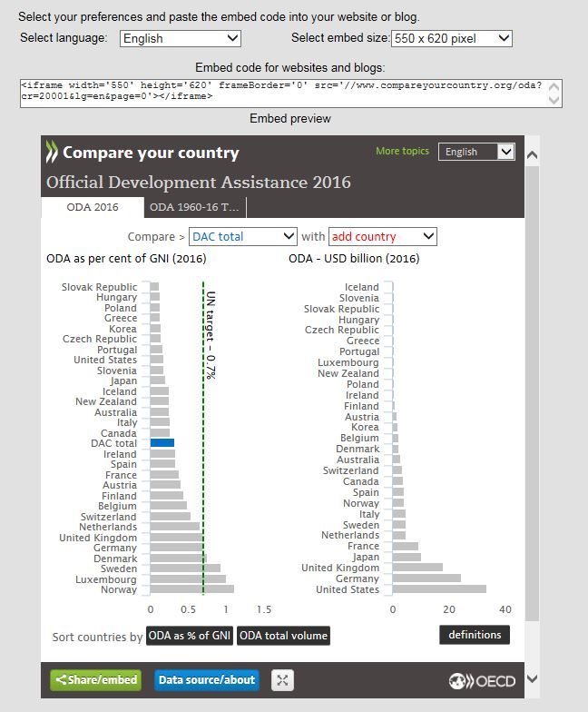Click the Sweden bar in GNI chart
The width and height of the screenshot is (588, 712).
[x=185, y=569]
